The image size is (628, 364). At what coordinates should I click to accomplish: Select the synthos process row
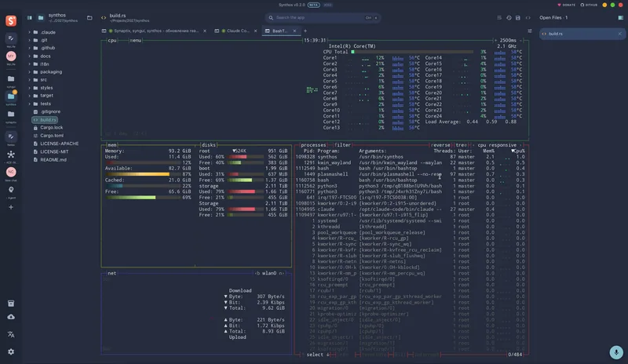click(410, 157)
